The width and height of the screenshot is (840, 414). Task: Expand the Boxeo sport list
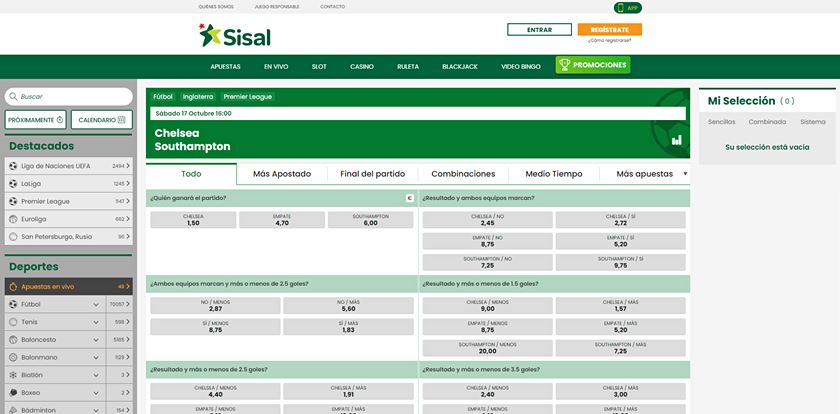96,393
